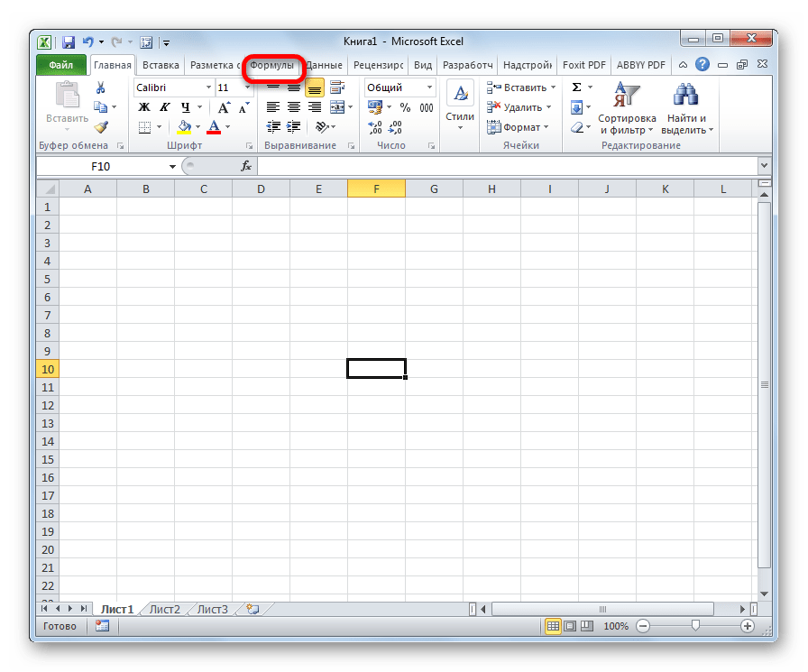The height and width of the screenshot is (672, 808).
Task: Save the workbook with the floppy disk icon
Action: [69, 41]
